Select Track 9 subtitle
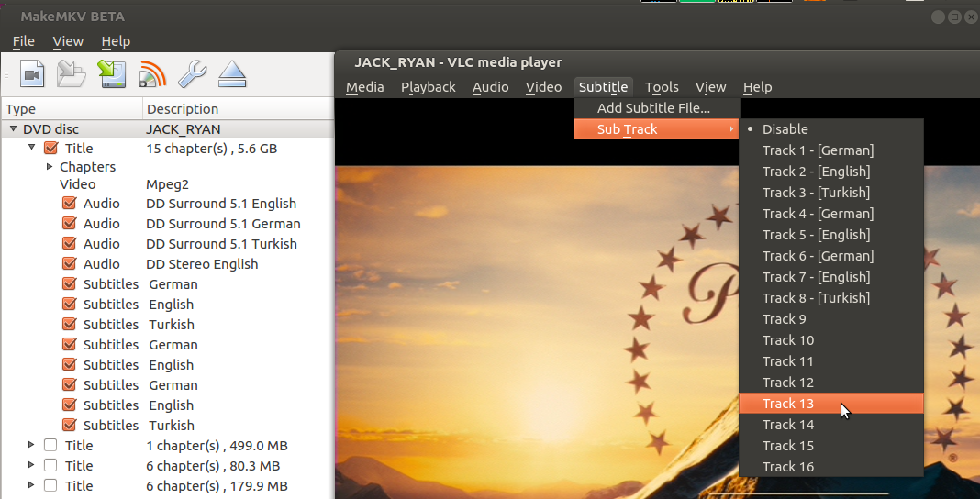Image resolution: width=980 pixels, height=499 pixels. (x=831, y=319)
